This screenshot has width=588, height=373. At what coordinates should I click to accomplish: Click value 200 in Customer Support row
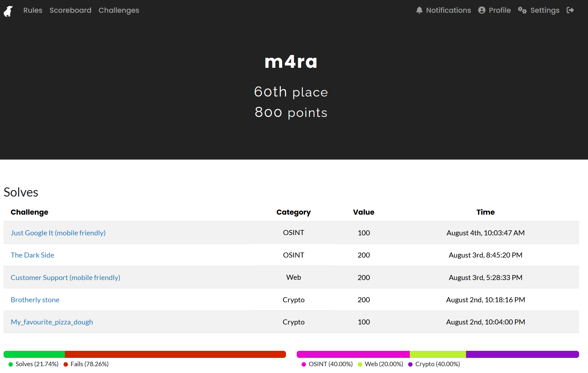point(364,278)
